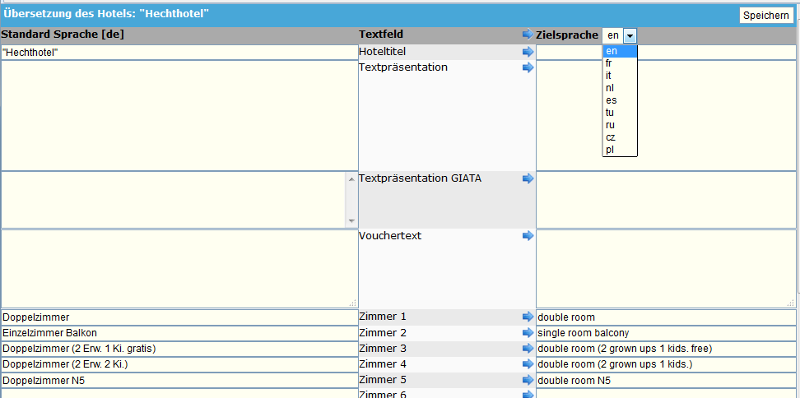Choose 'es' language option
Screen dimensions: 800x398
(x=620, y=101)
